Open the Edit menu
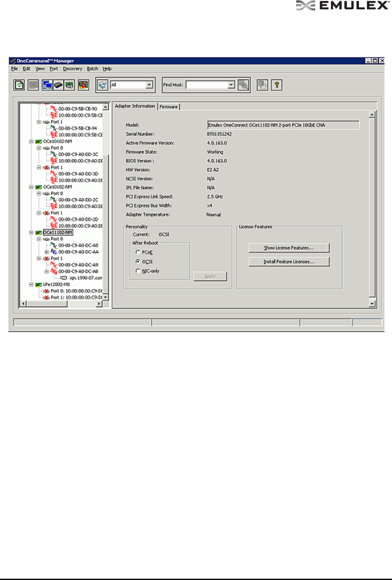Viewport: 392px width, 580px height. point(27,69)
